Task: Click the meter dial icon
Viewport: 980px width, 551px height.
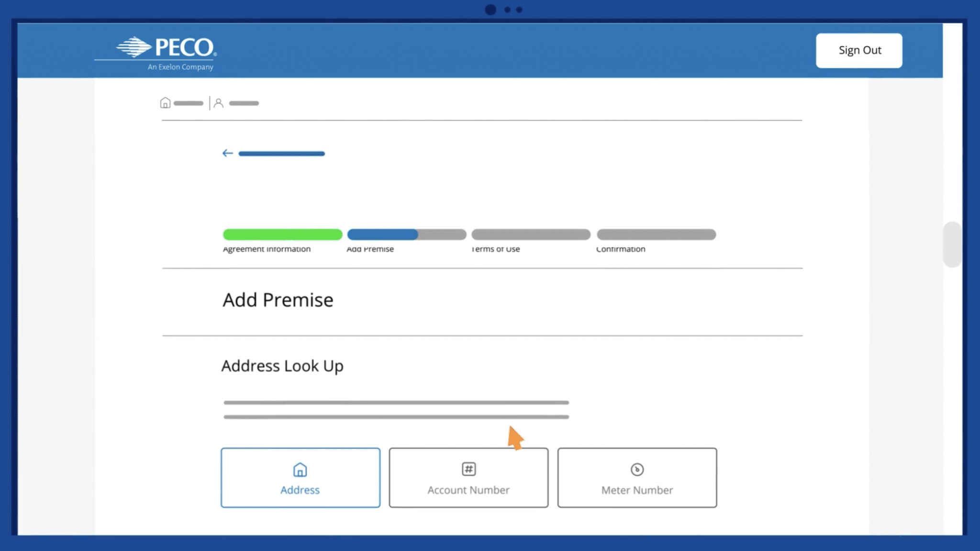Action: [x=637, y=469]
